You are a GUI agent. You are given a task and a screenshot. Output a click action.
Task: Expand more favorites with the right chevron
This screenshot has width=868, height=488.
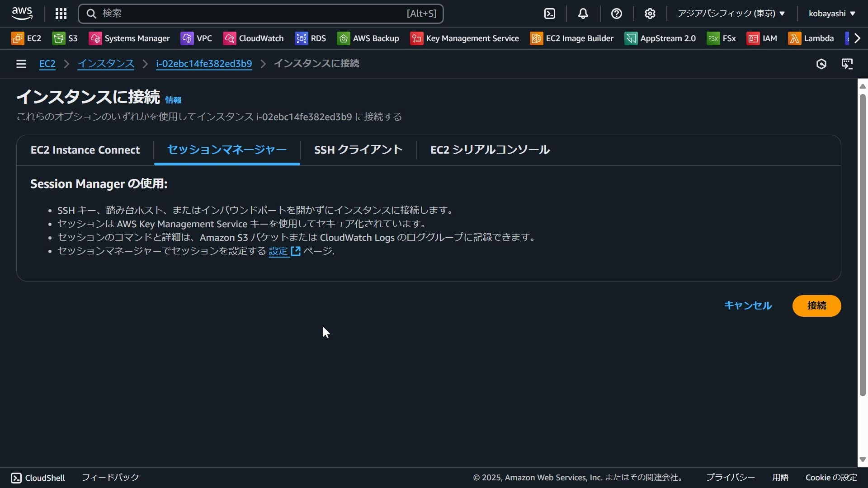click(857, 38)
